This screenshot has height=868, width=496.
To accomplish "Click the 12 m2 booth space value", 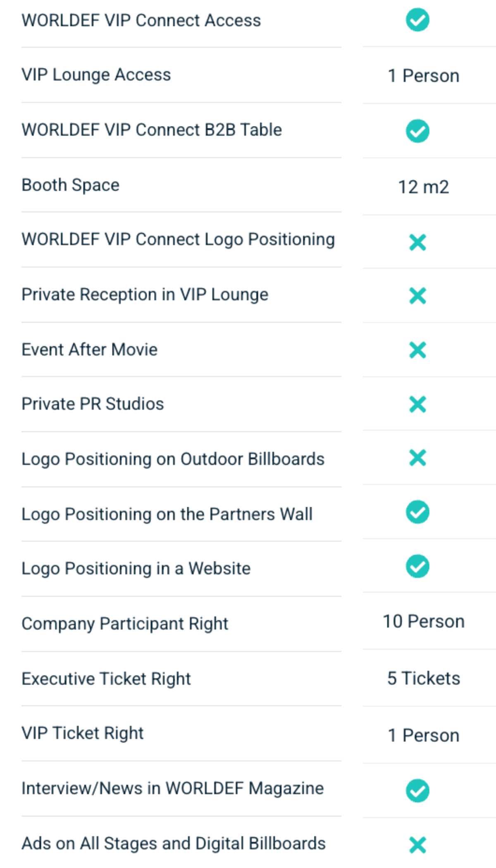I will pos(424,187).
